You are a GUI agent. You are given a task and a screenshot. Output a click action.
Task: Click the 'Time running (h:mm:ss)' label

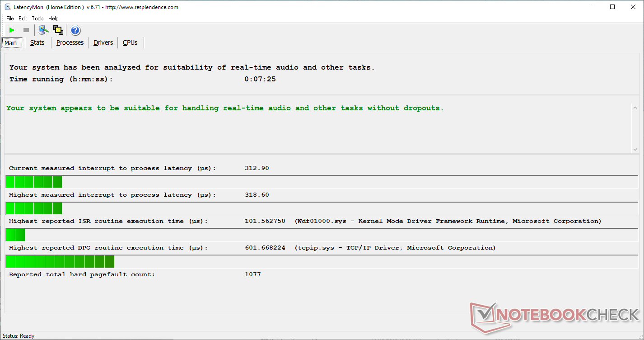61,79
